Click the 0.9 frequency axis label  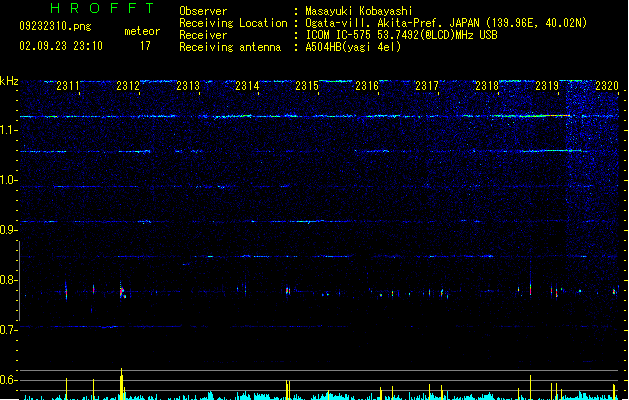click(x=9, y=230)
